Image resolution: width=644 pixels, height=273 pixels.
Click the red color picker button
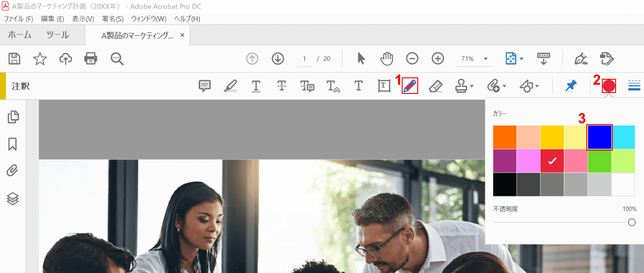(x=609, y=86)
